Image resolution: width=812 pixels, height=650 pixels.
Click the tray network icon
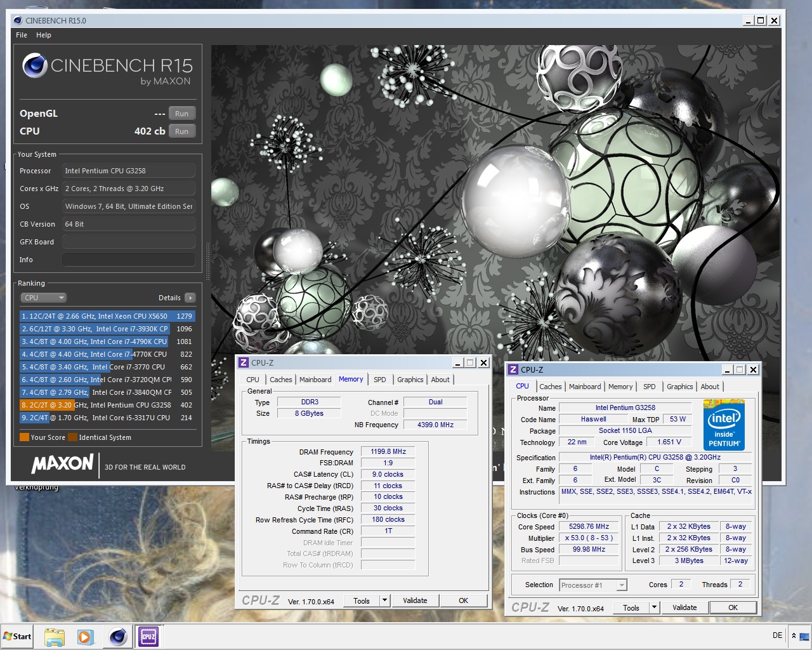pyautogui.click(x=804, y=636)
